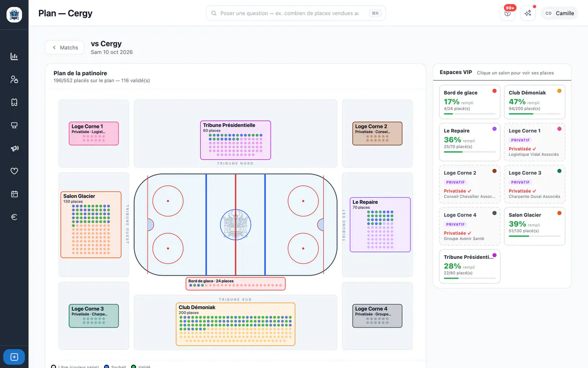The width and height of the screenshot is (588, 368).
Task: Click '196/552 placés sur le plan' text
Action: [84, 80]
